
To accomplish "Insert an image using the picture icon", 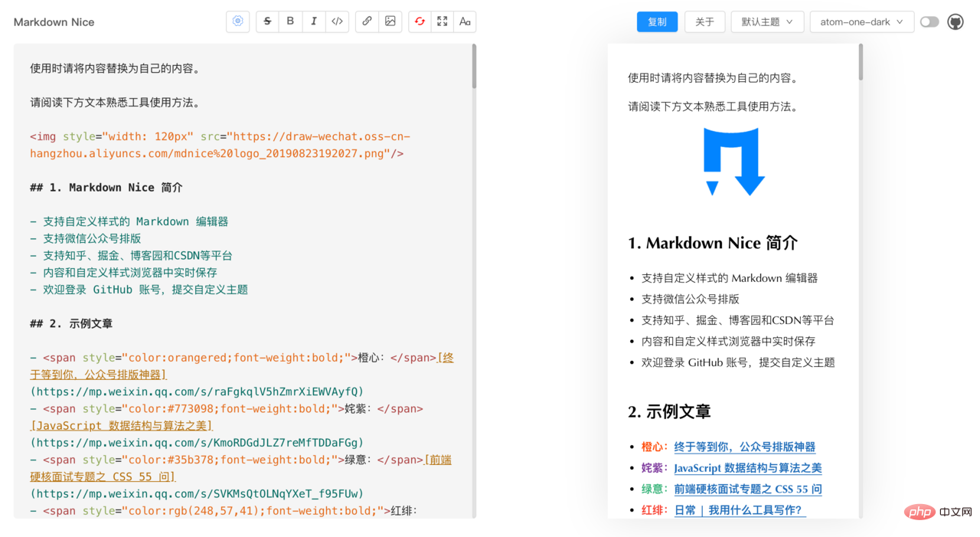I will click(390, 21).
